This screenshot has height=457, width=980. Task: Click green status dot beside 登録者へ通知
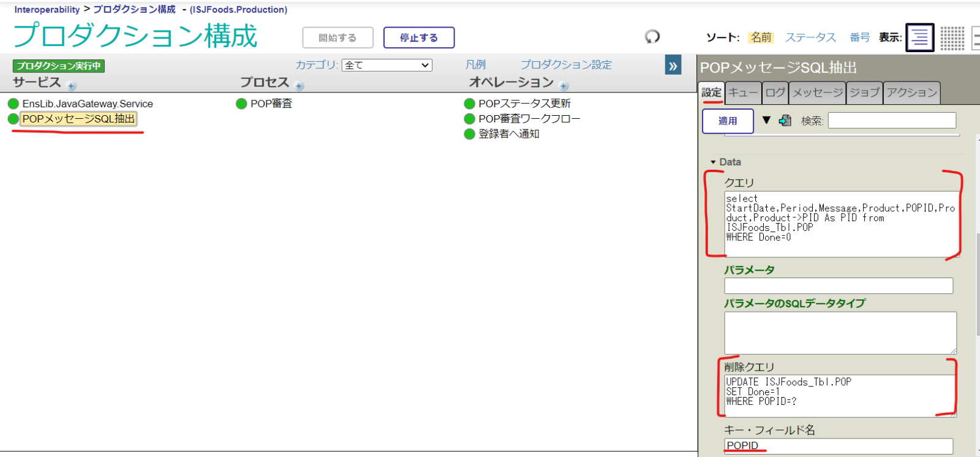pos(470,134)
